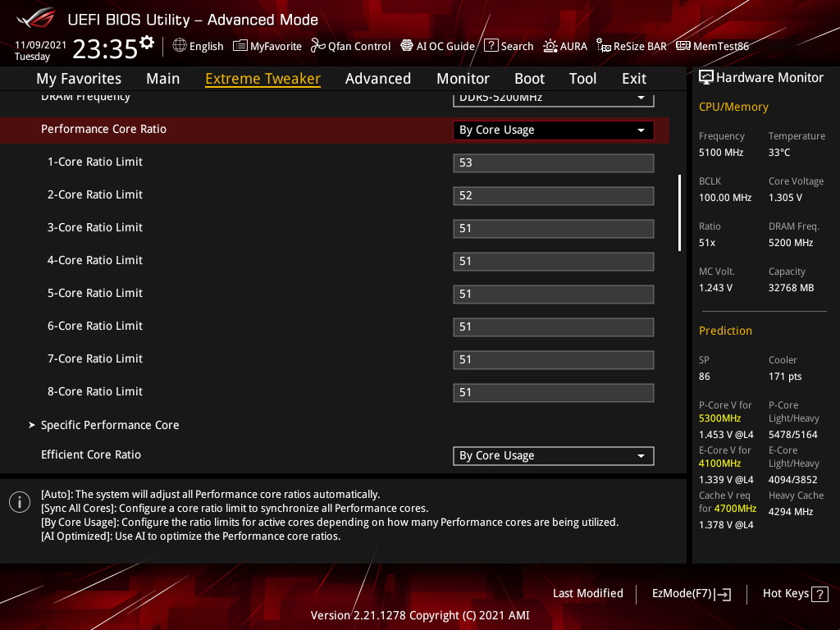
Task: Open the Exit tab
Action: 634,78
